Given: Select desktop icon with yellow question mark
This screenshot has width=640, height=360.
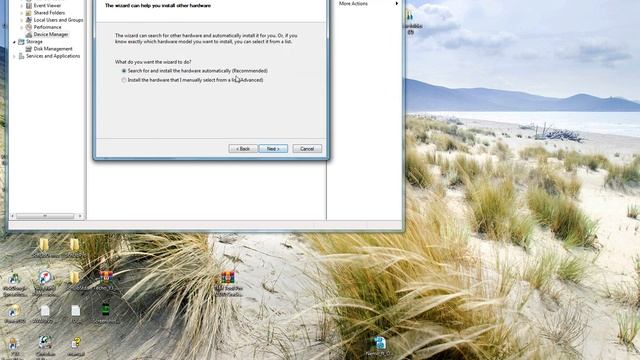Looking at the screenshot, I should tap(76, 343).
